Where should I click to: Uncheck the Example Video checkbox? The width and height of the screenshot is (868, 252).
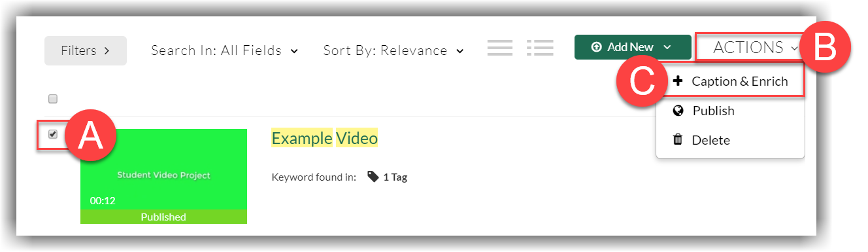coord(53,134)
